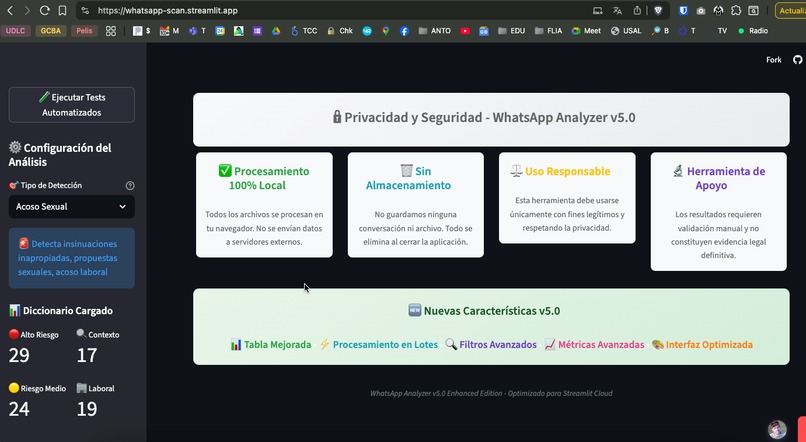Image resolution: width=806 pixels, height=442 pixels.
Task: Open the Gmail M bookmark
Action: (169, 31)
